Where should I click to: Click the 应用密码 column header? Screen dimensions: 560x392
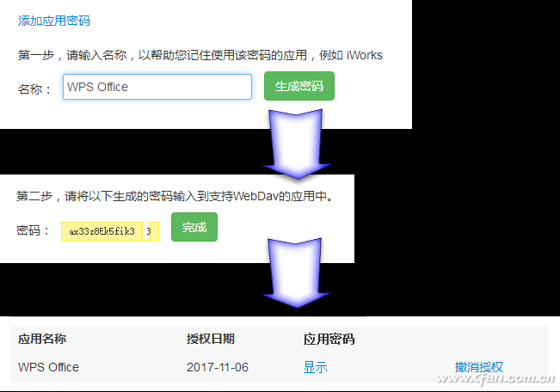click(x=329, y=339)
